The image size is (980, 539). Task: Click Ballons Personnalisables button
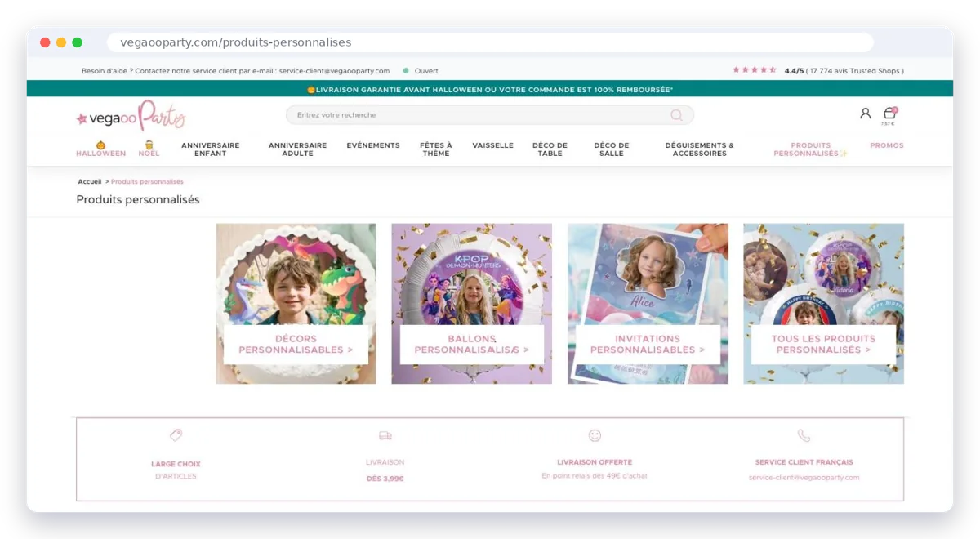tap(472, 345)
